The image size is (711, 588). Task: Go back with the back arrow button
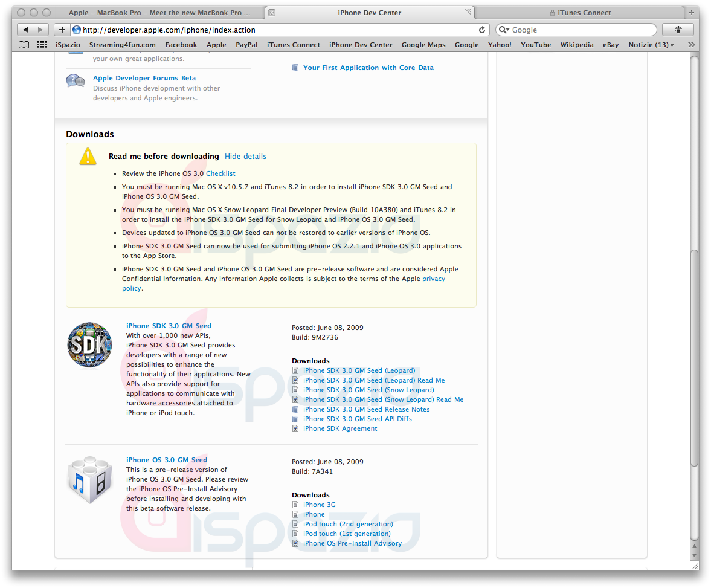pyautogui.click(x=25, y=30)
